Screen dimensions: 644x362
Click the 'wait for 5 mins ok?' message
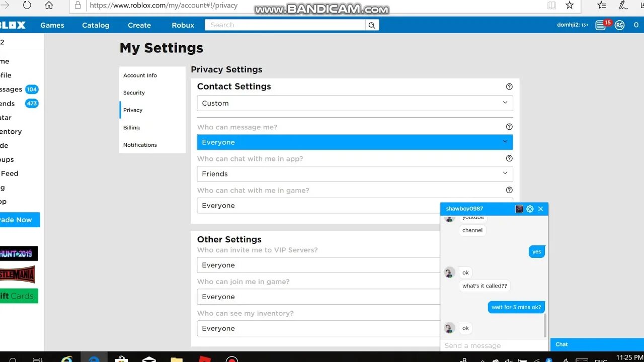pos(516,307)
